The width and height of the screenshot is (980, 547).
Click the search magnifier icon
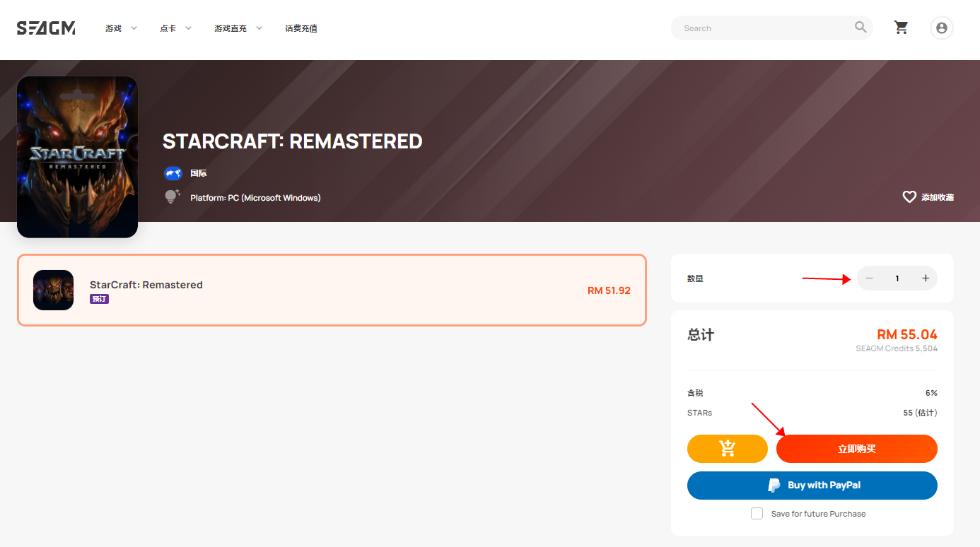(861, 28)
